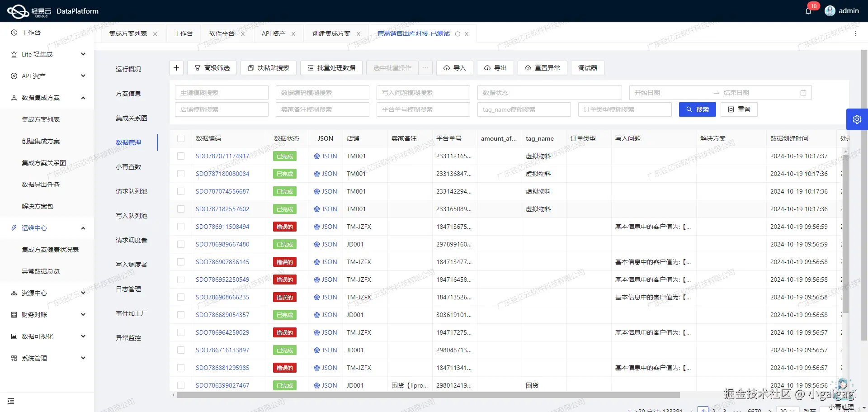Open the JSON viewer for SDO787071174917

tap(325, 156)
